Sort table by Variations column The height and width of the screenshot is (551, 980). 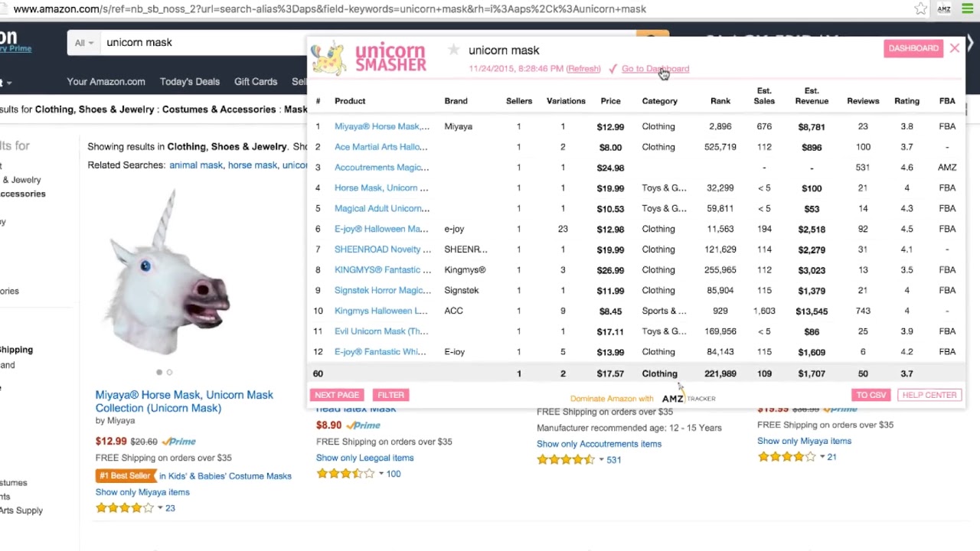(566, 101)
